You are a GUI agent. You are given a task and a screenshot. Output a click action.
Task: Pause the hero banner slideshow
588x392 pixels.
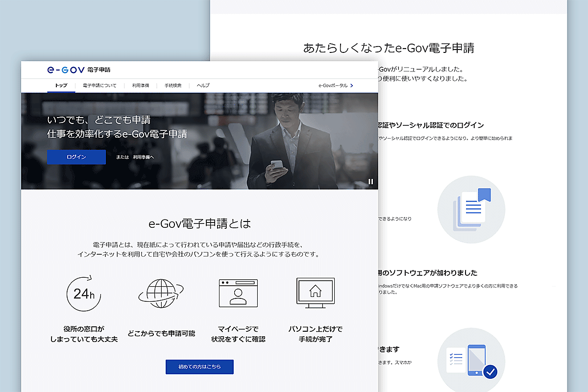pos(370,182)
